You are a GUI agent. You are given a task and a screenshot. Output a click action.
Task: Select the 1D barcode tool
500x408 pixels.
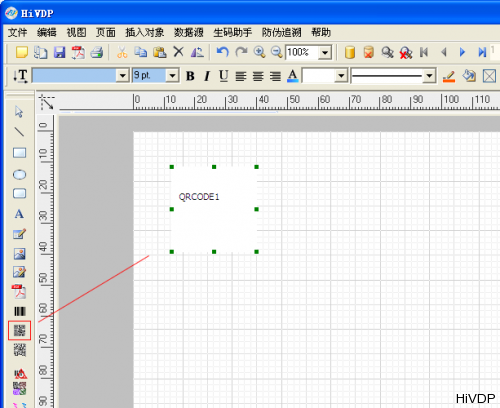20,311
